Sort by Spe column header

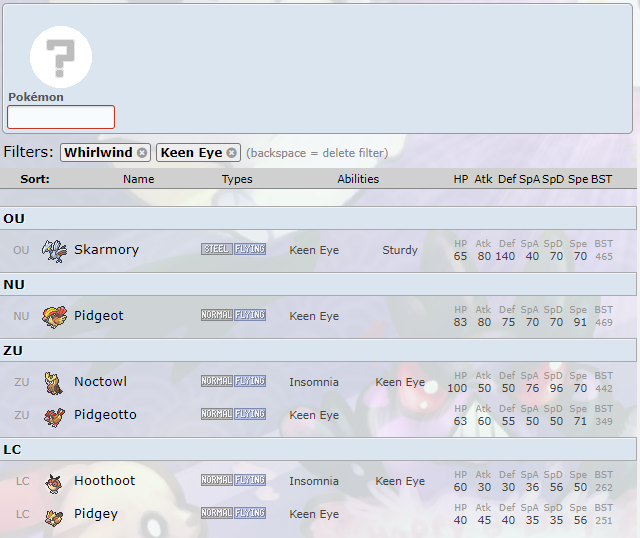578,179
